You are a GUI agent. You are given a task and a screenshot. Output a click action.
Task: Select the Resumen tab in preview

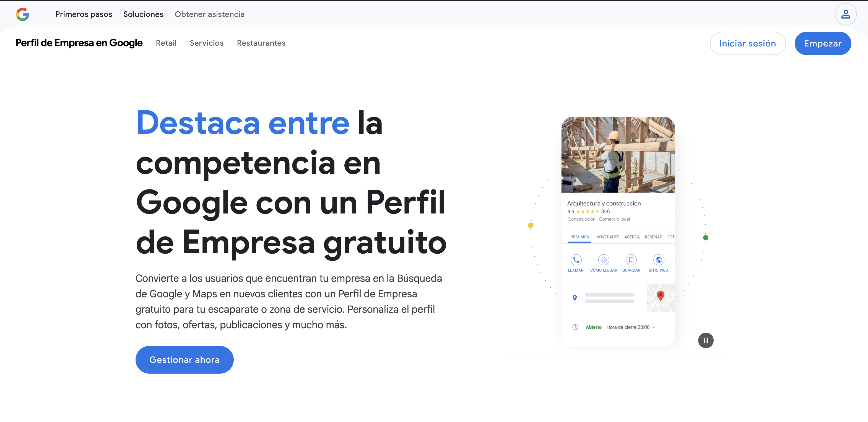579,237
